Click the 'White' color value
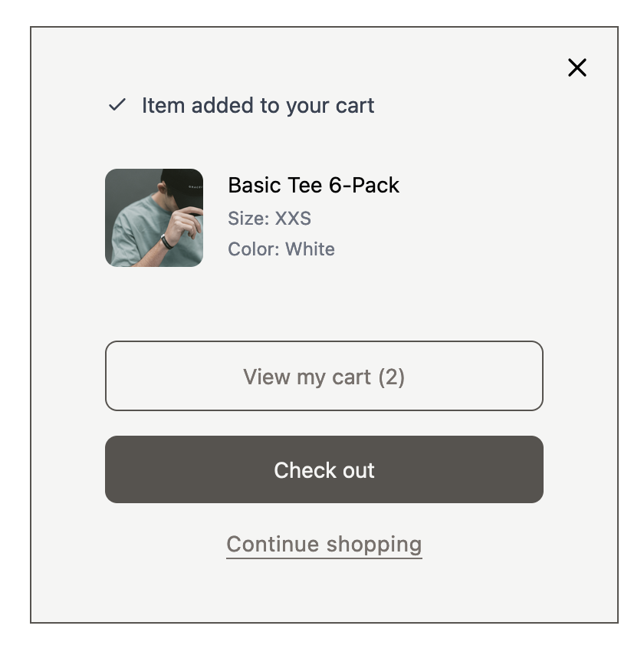Image resolution: width=644 pixels, height=652 pixels. point(310,249)
